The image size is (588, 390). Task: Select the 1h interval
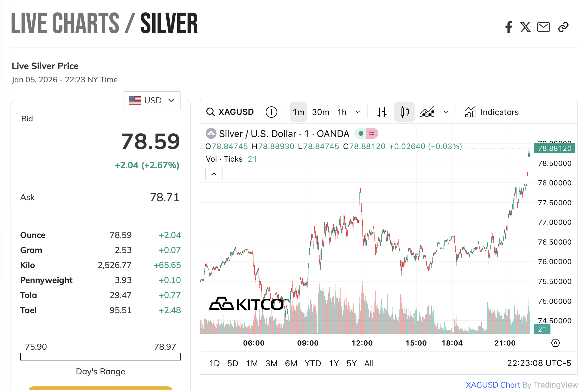click(x=342, y=112)
